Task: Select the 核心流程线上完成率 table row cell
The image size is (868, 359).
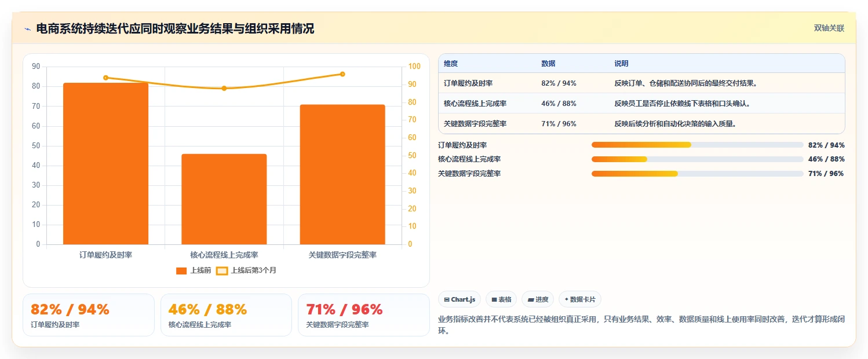Action: coord(475,104)
